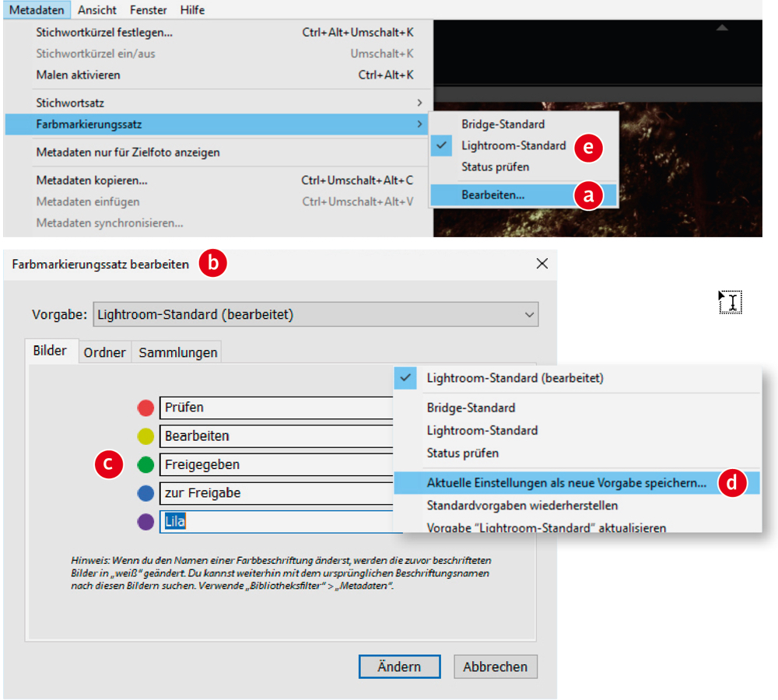
Task: Click Bearbeiten... in the submenu
Action: pyautogui.click(x=524, y=195)
